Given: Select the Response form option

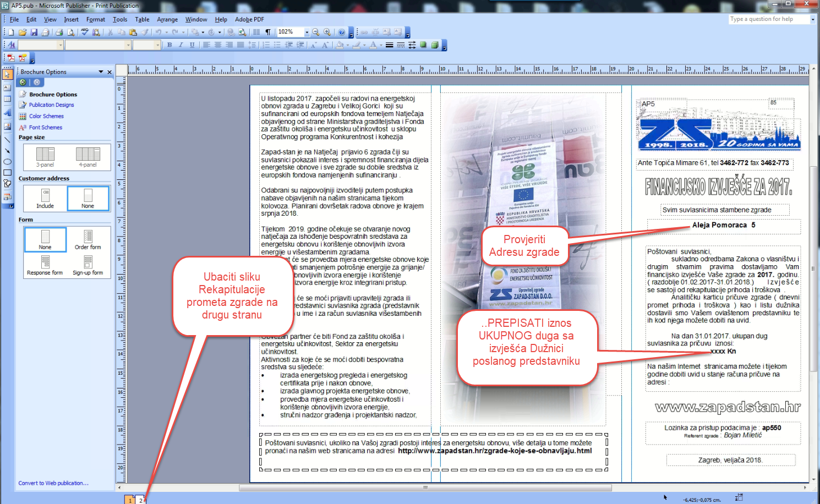Looking at the screenshot, I should tap(45, 265).
